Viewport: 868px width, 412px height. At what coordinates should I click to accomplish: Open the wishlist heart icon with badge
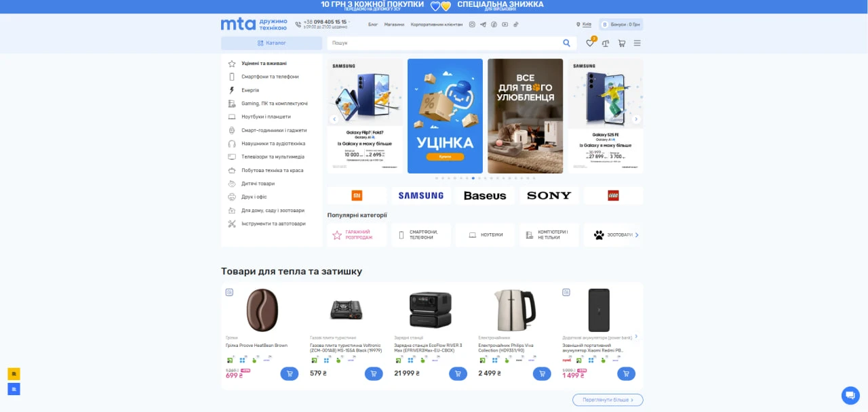coord(590,43)
